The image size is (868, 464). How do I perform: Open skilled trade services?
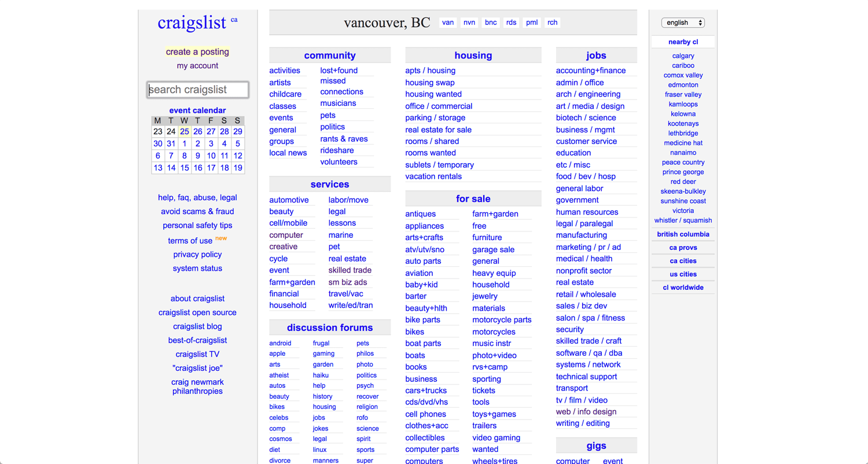click(x=350, y=270)
